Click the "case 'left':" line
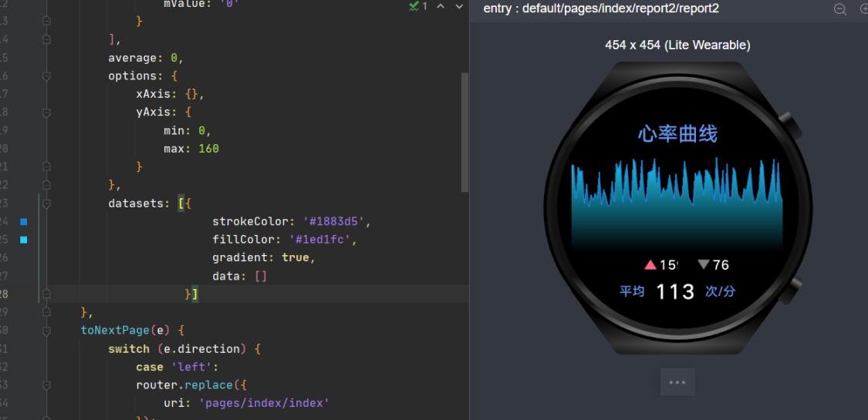Screen dimensions: 868x420 [177, 367]
